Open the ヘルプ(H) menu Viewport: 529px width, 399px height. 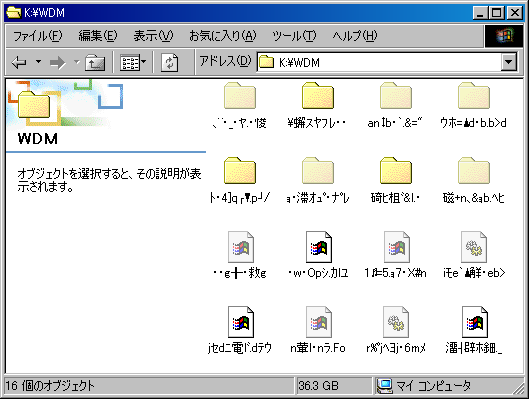point(355,35)
